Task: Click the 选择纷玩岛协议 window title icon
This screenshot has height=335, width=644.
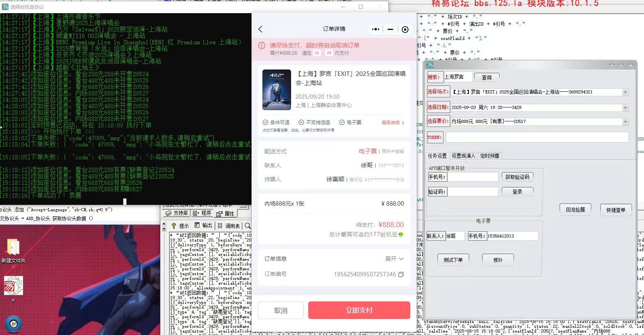Action: click(x=5, y=7)
